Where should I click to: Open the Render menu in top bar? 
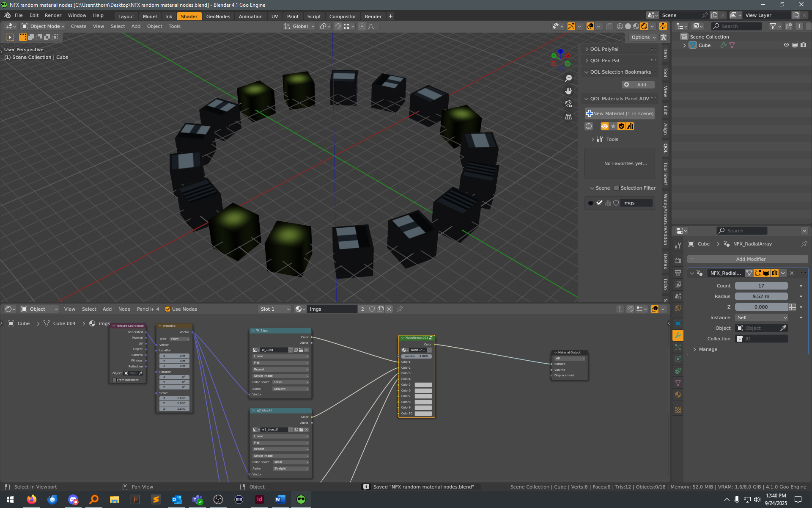click(x=53, y=15)
